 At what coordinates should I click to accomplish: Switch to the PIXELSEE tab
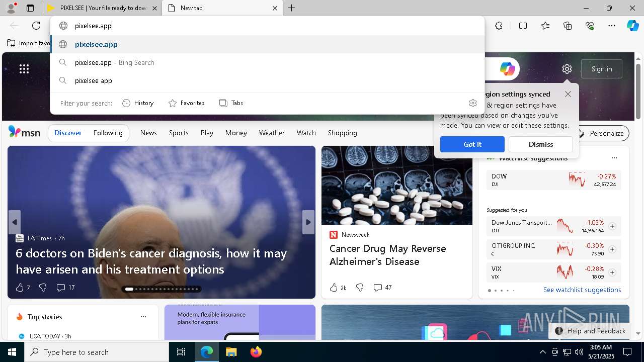pos(103,8)
